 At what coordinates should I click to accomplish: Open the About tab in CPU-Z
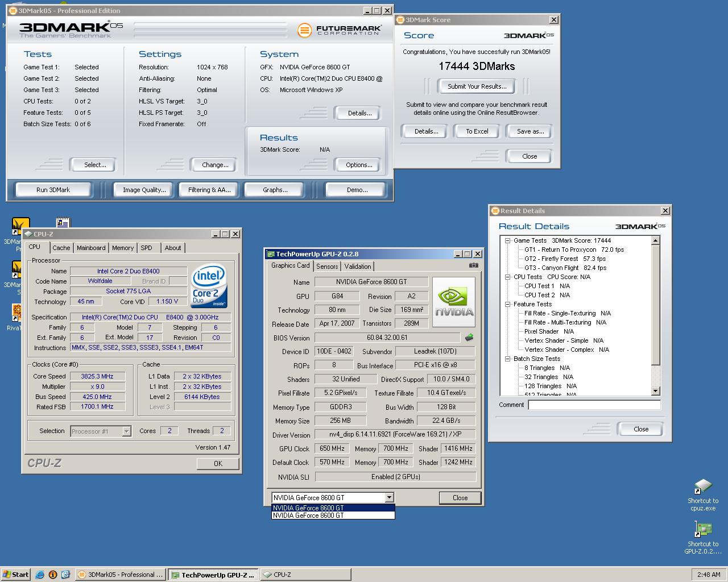173,248
